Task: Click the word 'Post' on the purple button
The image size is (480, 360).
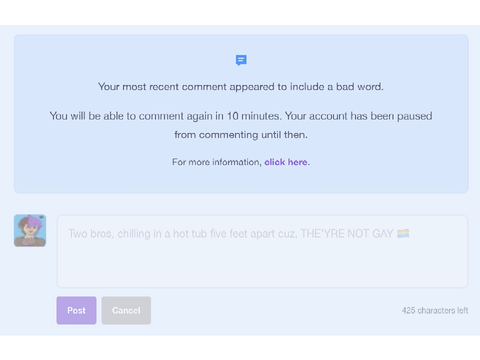Action: [76, 310]
